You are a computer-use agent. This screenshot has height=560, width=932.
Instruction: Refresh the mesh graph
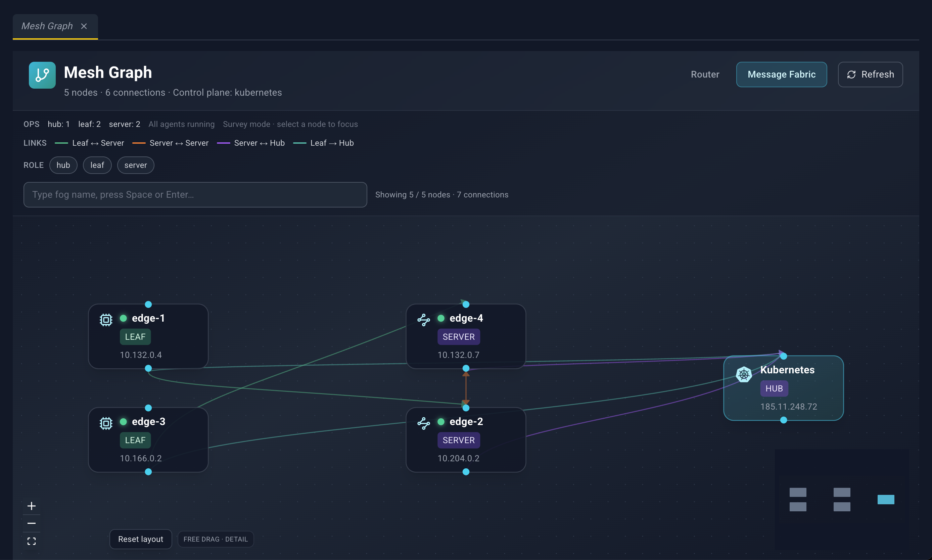coord(870,74)
